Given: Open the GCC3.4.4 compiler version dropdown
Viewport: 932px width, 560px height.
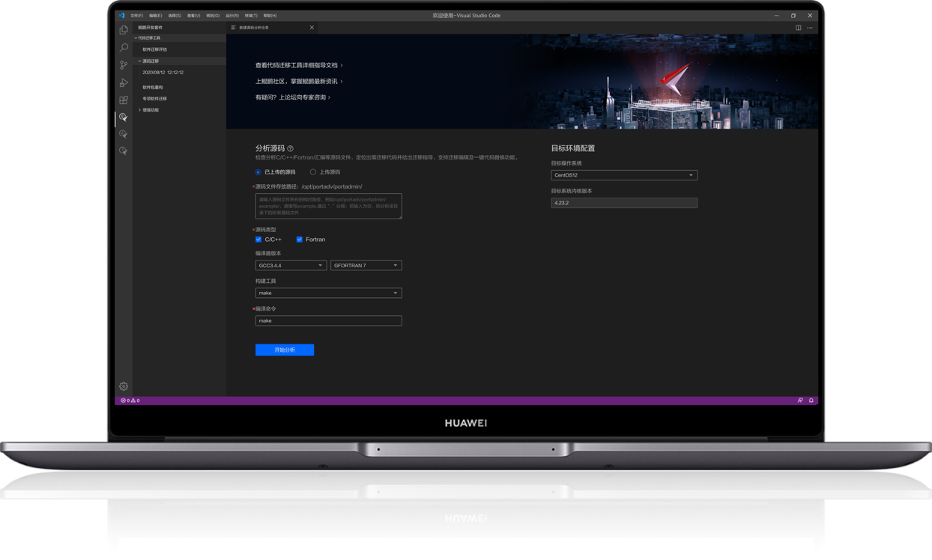Looking at the screenshot, I should click(291, 266).
